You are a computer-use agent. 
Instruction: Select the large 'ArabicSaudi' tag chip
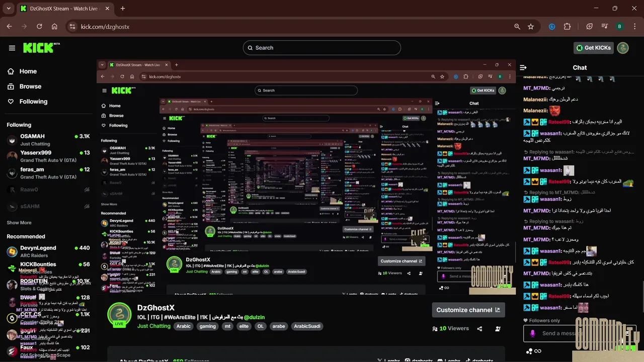pos(307,326)
